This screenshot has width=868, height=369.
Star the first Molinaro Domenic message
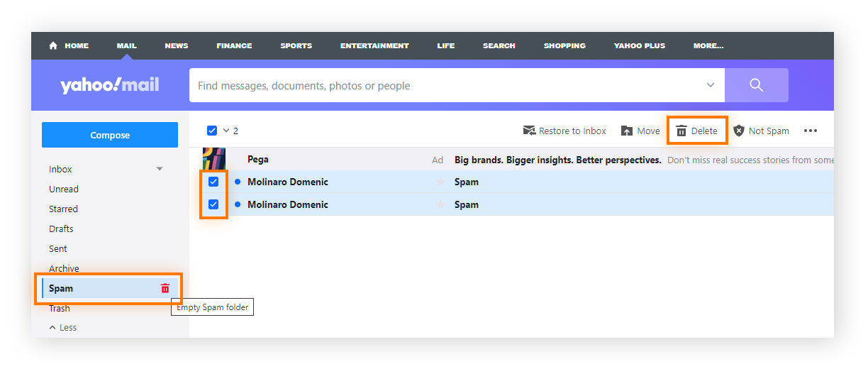coord(440,182)
